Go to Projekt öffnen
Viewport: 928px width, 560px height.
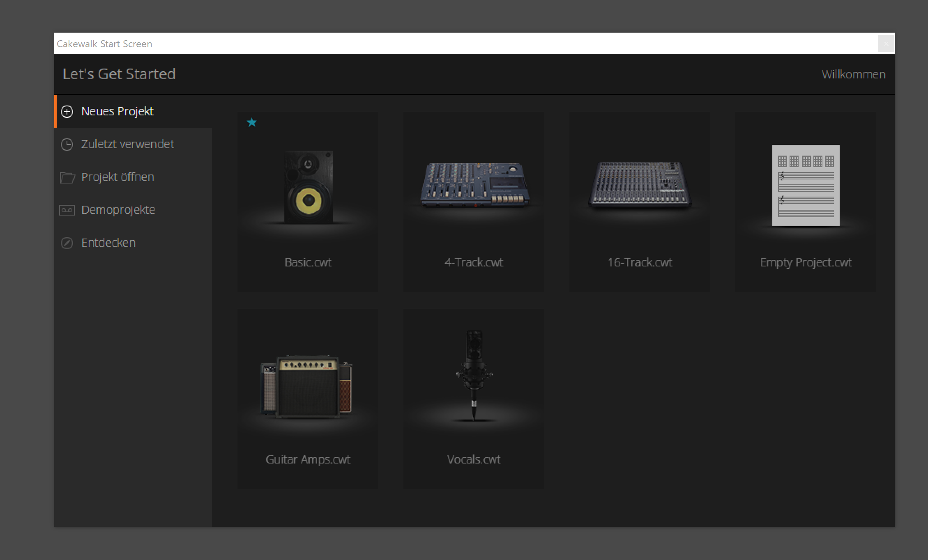coord(133,177)
